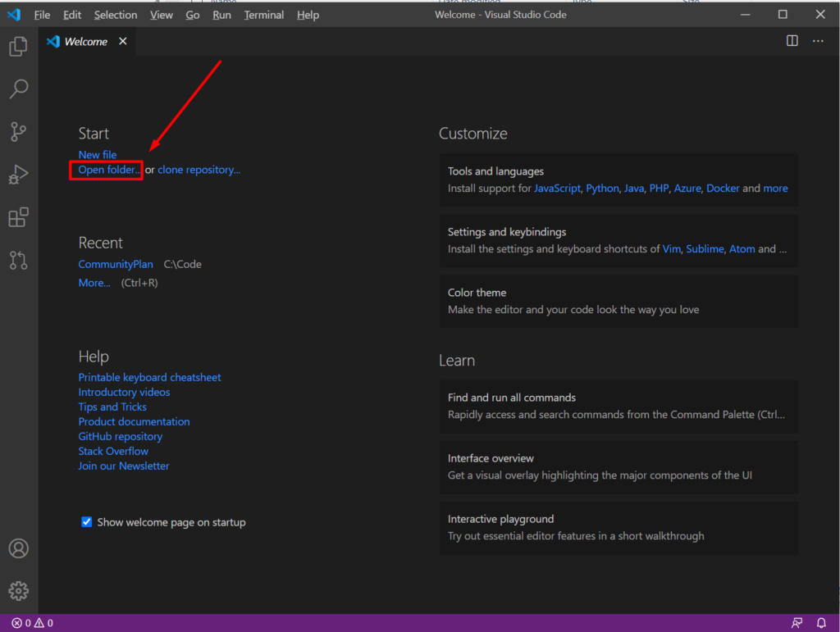The height and width of the screenshot is (632, 840).
Task: Open Printable keyboard cheatsheet link
Action: click(x=149, y=377)
